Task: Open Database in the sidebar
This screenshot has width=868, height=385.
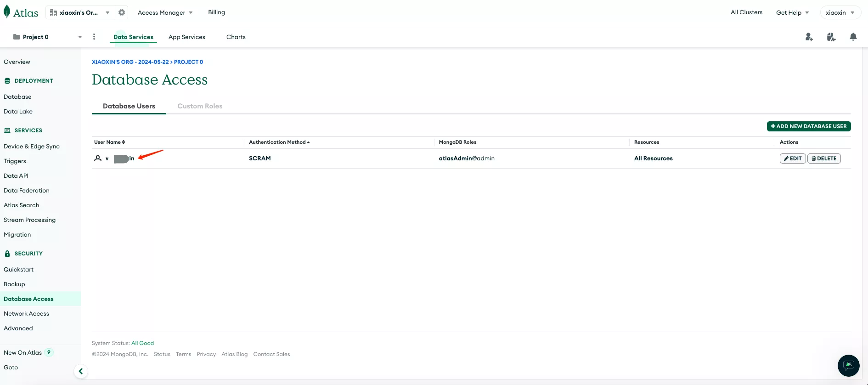Action: [x=17, y=97]
